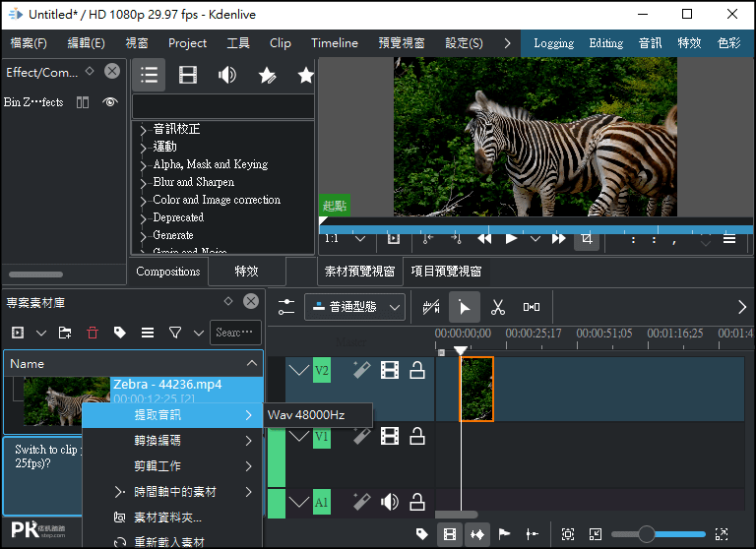Show custom effects star-pencil icon
Viewport: 756px width, 549px height.
(x=267, y=75)
